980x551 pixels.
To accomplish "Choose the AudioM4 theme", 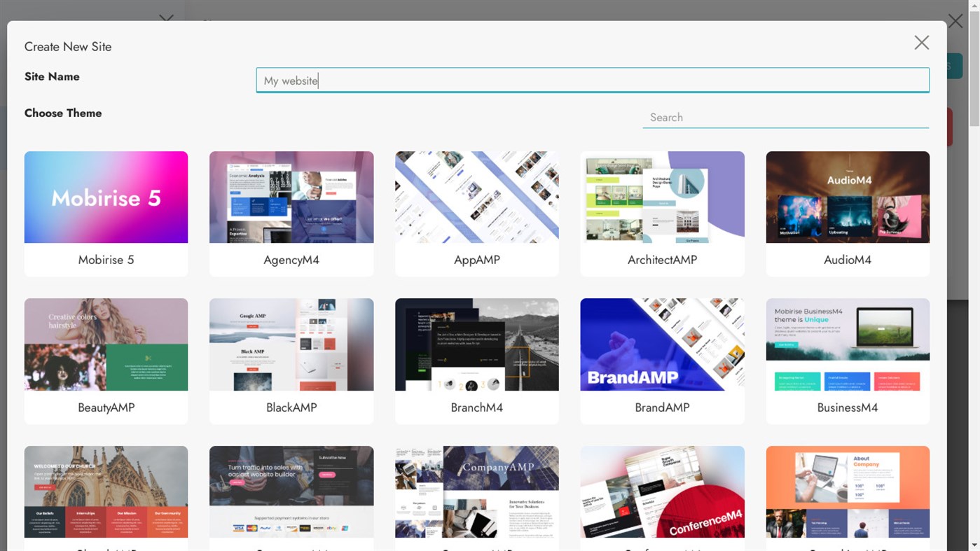I will point(848,214).
